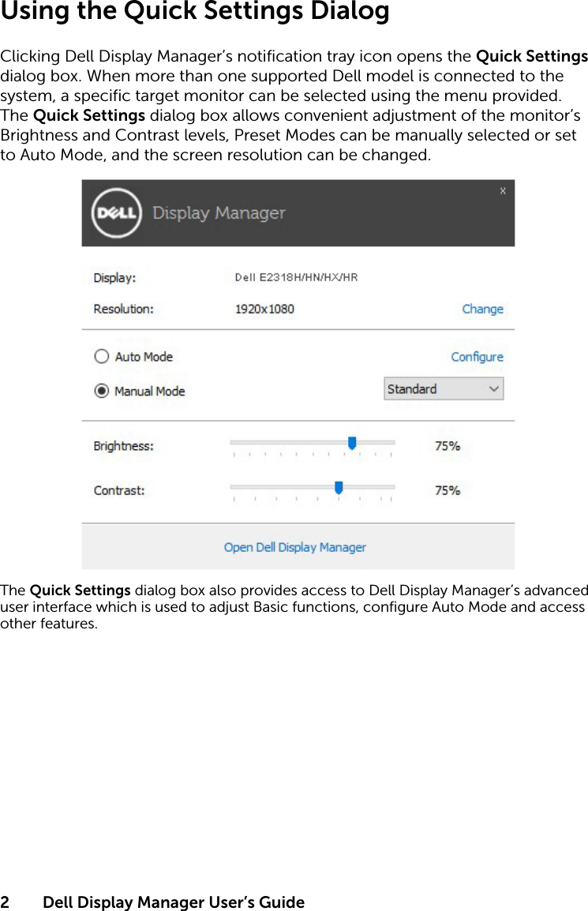Click the Dell E2318H monitor name

(x=296, y=277)
